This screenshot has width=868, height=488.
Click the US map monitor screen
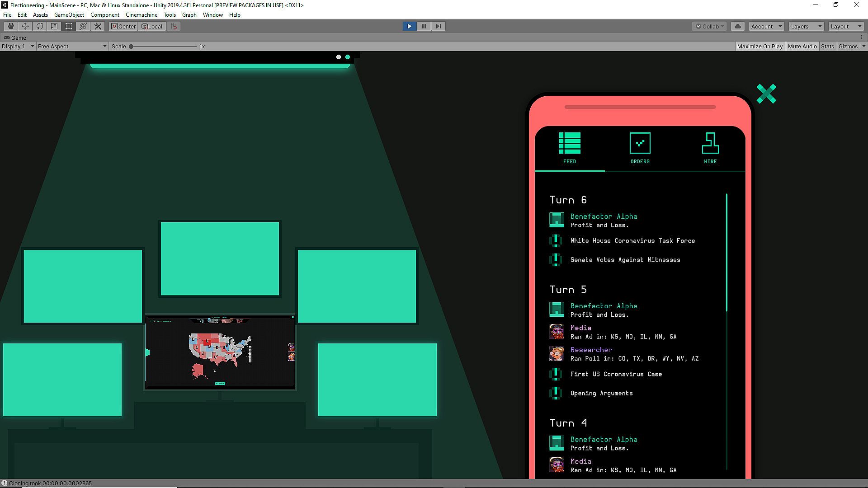(x=220, y=352)
